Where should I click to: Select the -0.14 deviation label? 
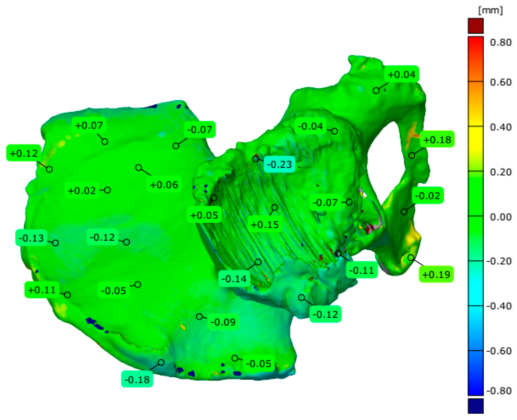tap(234, 279)
